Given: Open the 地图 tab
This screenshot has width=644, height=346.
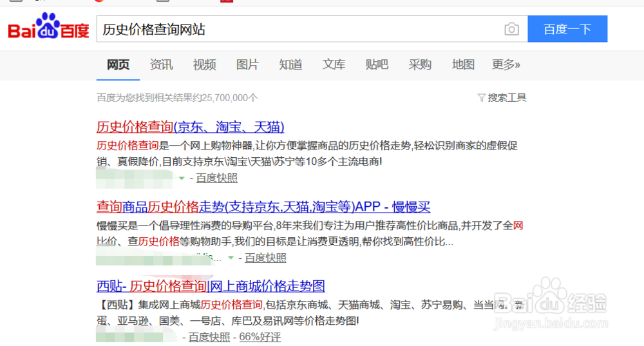Looking at the screenshot, I should coord(463,64).
